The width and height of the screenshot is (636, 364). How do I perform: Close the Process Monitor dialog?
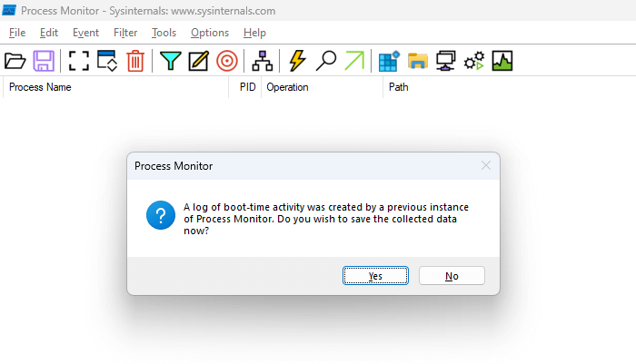click(x=486, y=165)
